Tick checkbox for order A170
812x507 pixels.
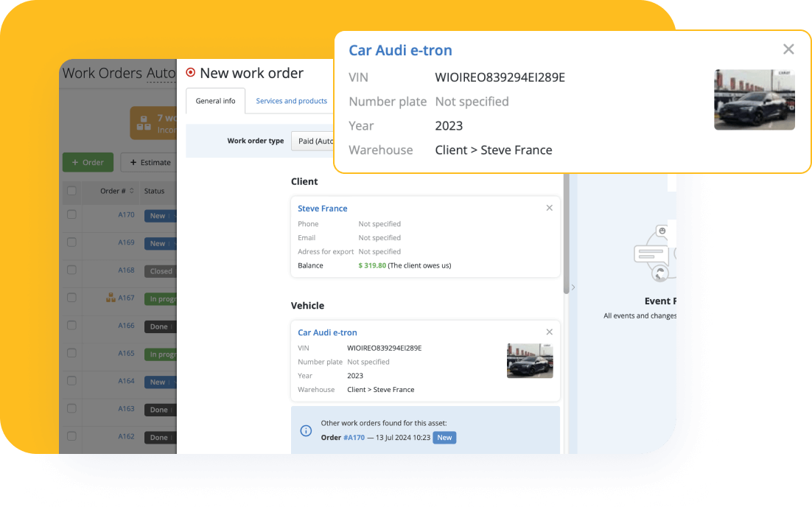pos(71,214)
